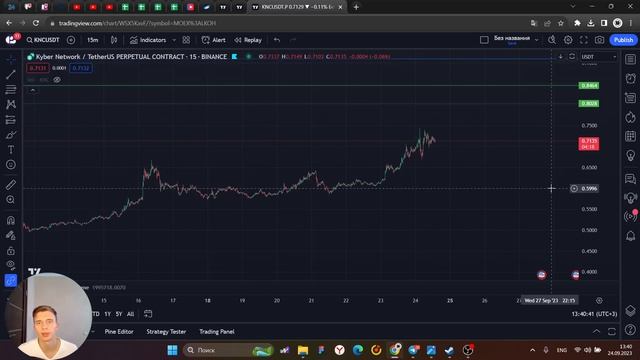Image resolution: width=640 pixels, height=360 pixels.
Task: Open the Help center question icon
Action: (631, 329)
